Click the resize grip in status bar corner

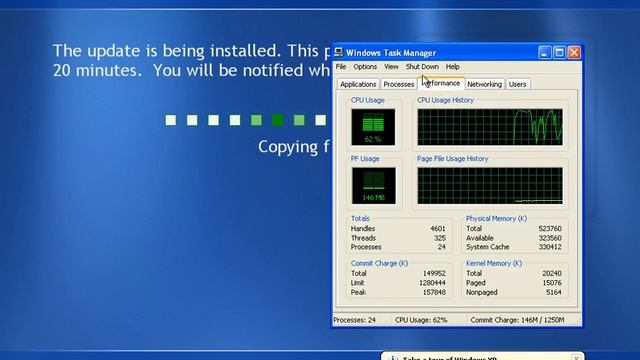578,322
